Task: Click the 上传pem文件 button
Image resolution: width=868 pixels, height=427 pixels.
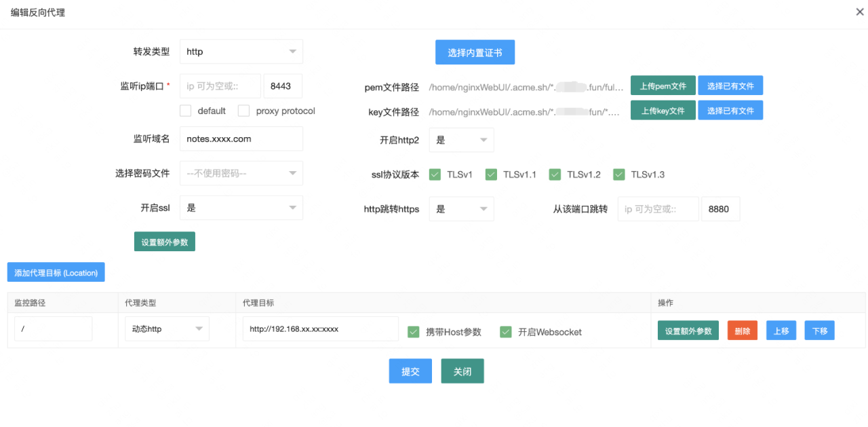Action: click(663, 86)
